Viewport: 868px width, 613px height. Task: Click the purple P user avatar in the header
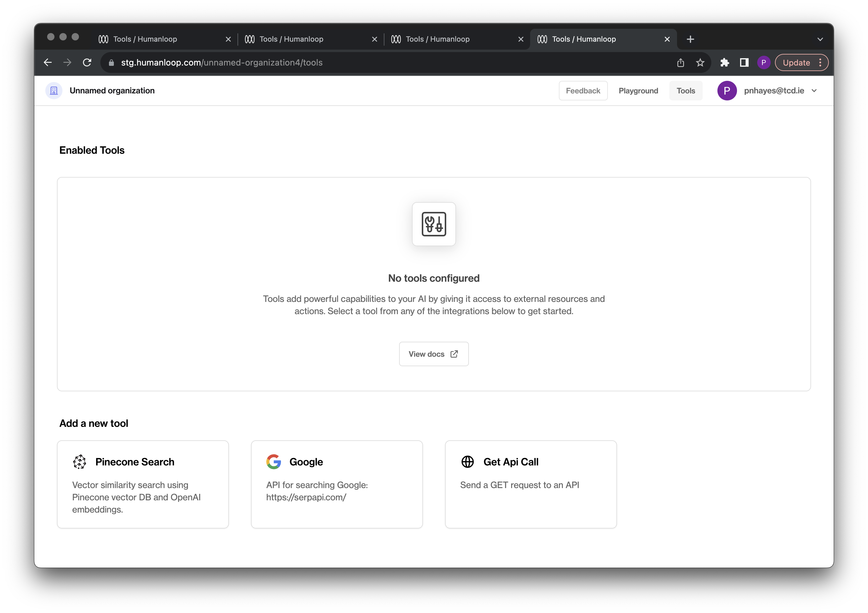727,91
